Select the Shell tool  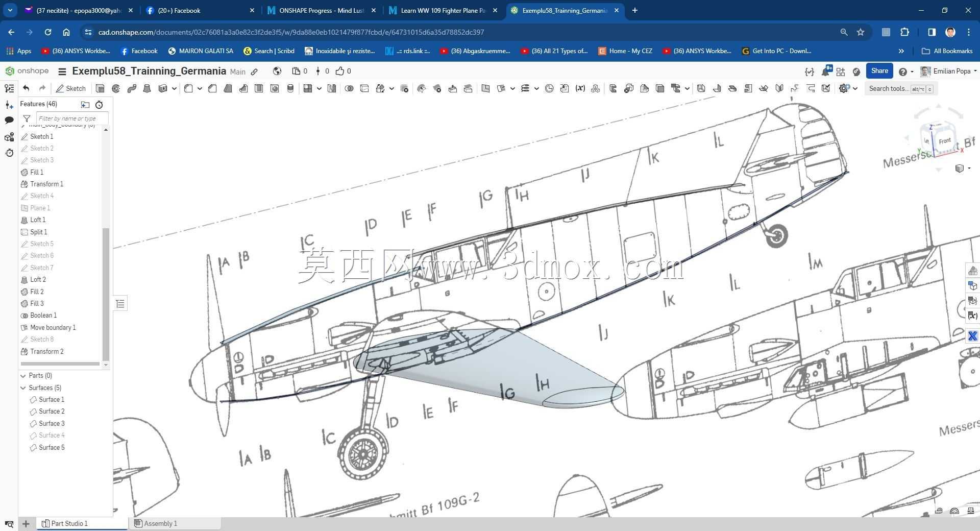point(259,88)
